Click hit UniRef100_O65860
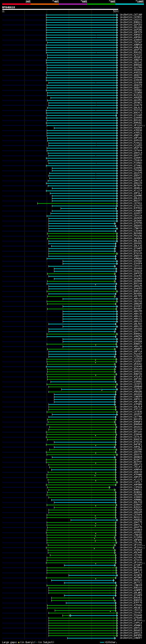 (x=131, y=90)
